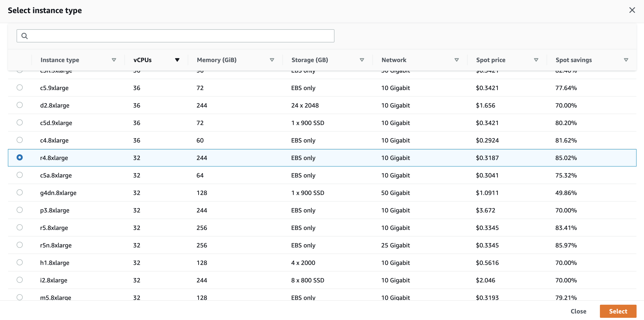Choose g4dn.8xlarge radio button
This screenshot has width=644, height=320.
tap(19, 192)
